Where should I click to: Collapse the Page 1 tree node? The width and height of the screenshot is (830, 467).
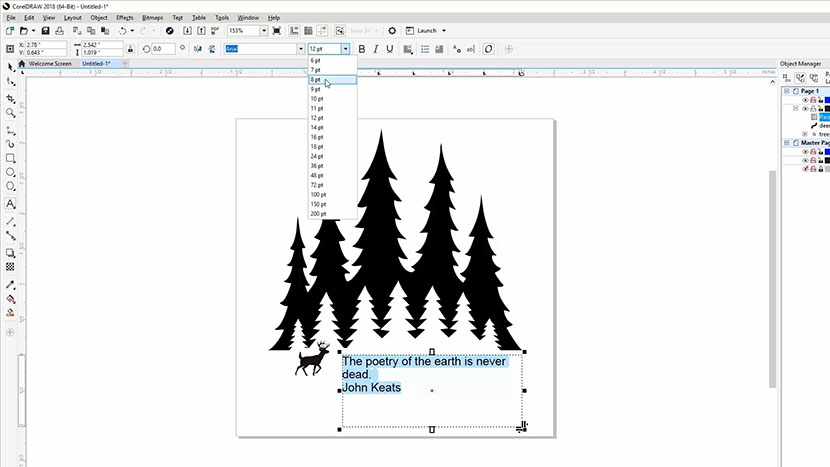coord(786,91)
